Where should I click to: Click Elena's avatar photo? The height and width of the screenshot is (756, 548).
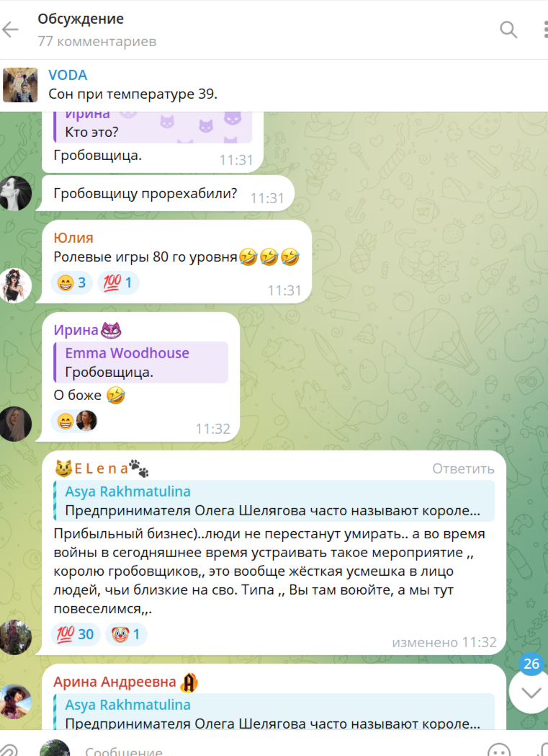[15, 637]
